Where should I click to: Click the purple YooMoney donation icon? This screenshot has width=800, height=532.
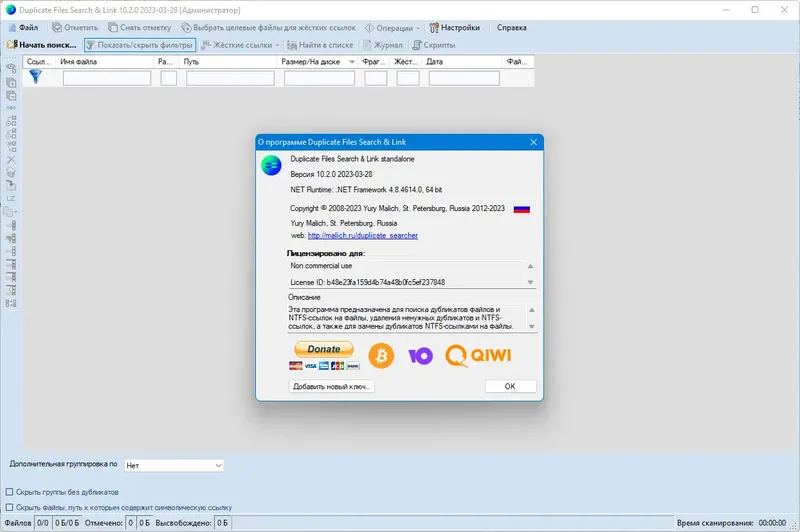[x=420, y=356]
